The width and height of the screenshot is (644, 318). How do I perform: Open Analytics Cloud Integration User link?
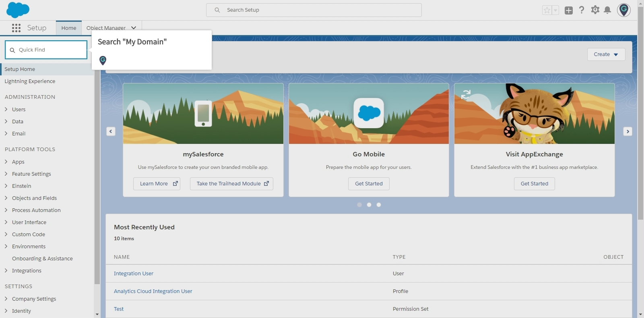pyautogui.click(x=153, y=291)
